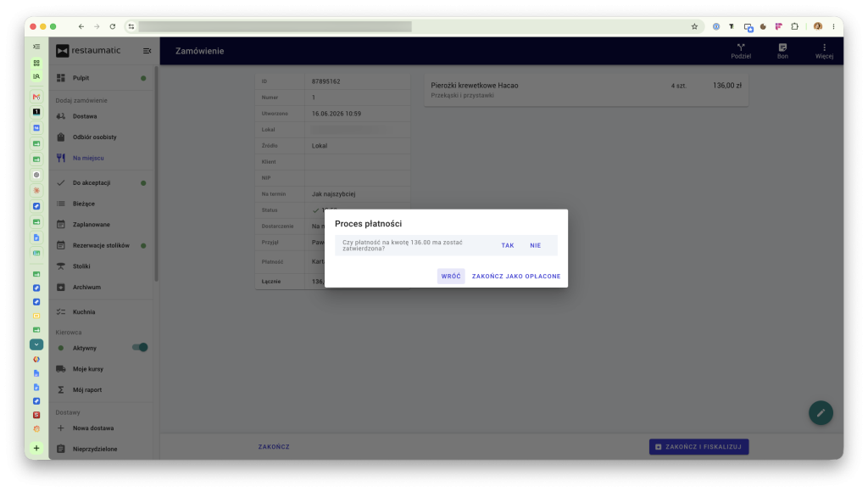Open Do akceptacji orders list
Screen dimensions: 868x492
(x=101, y=183)
